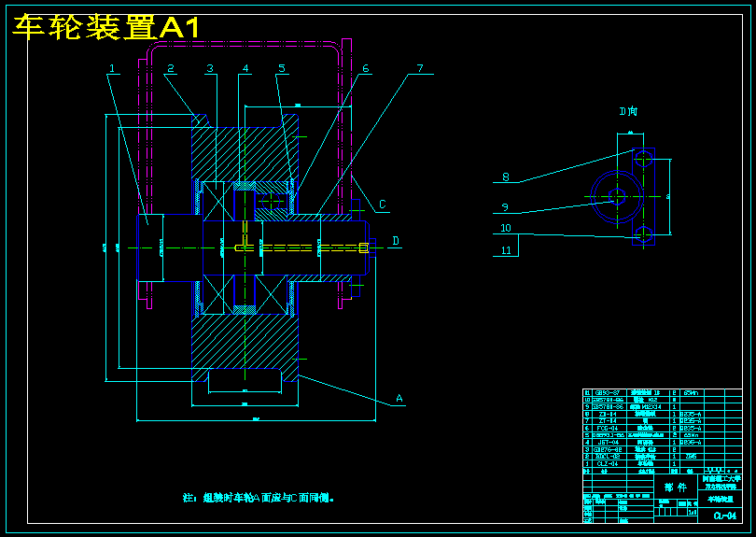Select part callout number 5
756x537 pixels.
pyautogui.click(x=282, y=68)
